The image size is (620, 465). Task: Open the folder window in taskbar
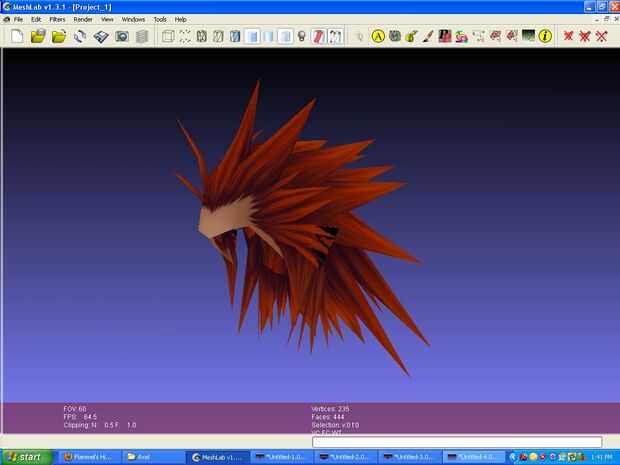pyautogui.click(x=153, y=457)
